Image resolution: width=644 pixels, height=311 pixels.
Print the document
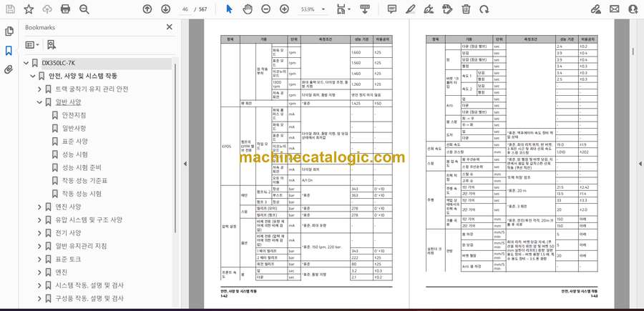65,9
